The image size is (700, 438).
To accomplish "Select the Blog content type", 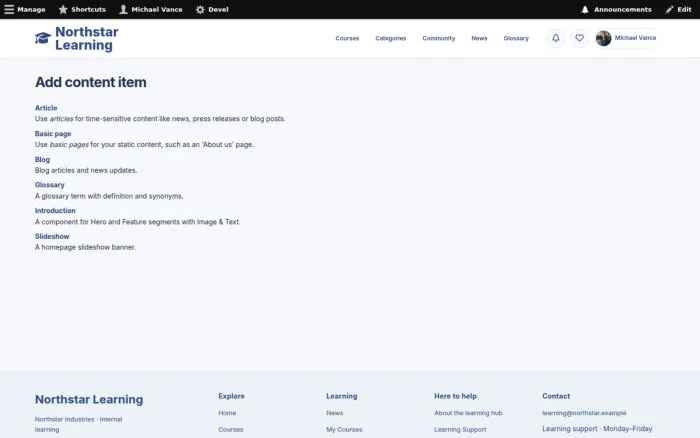I will click(42, 159).
